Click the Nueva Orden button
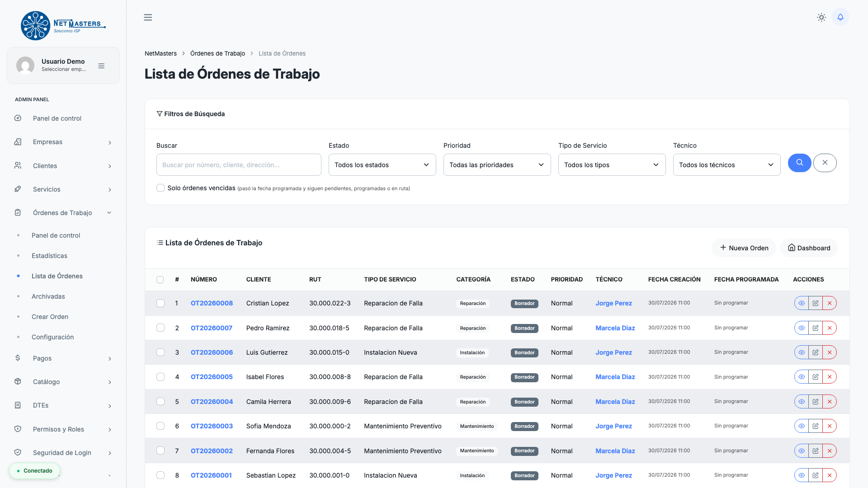 coord(744,248)
